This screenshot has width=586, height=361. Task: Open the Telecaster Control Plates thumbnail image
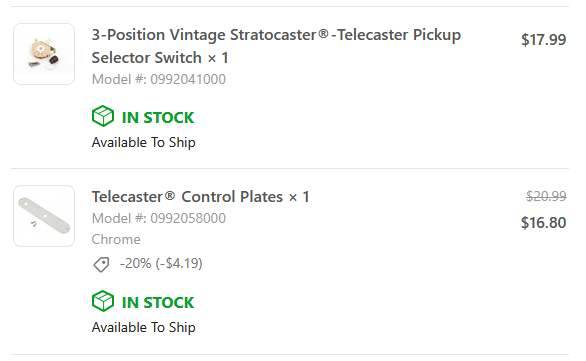pyautogui.click(x=44, y=216)
